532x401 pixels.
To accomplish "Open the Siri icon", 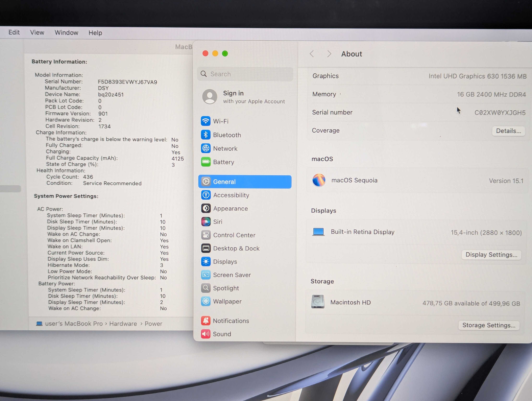I will tap(206, 222).
